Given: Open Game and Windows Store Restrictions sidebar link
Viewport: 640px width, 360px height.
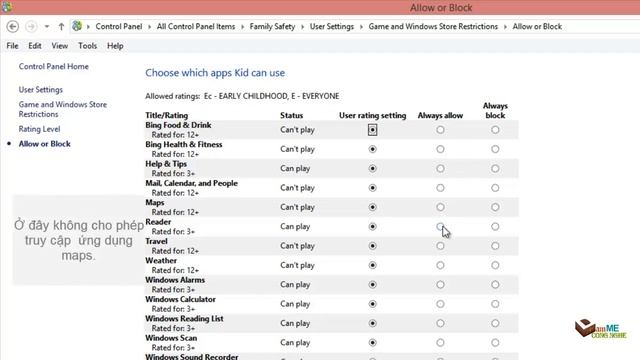Looking at the screenshot, I should [63, 109].
